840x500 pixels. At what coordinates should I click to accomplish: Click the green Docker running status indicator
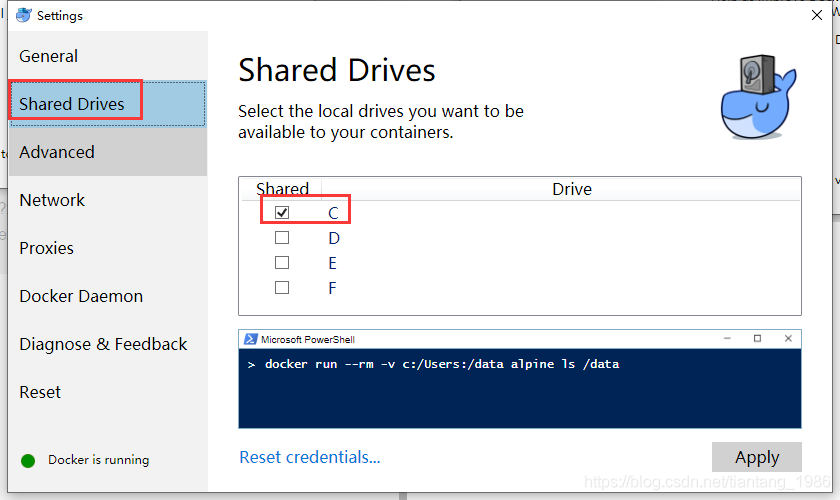(28, 460)
